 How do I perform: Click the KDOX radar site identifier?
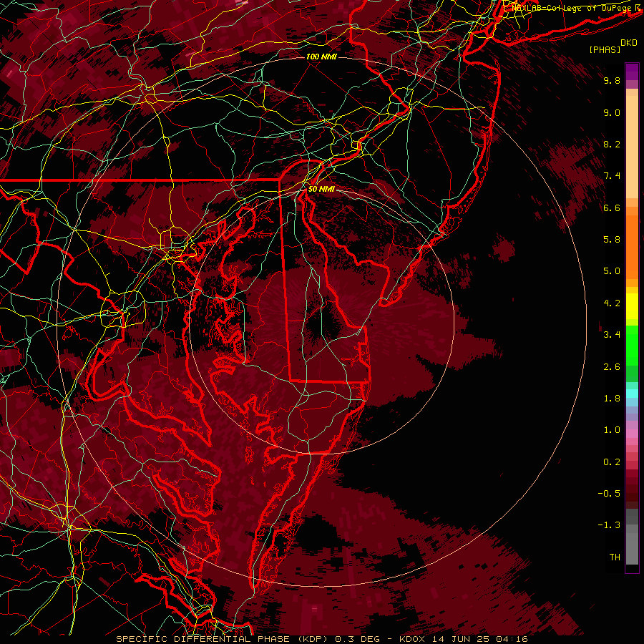(x=414, y=639)
